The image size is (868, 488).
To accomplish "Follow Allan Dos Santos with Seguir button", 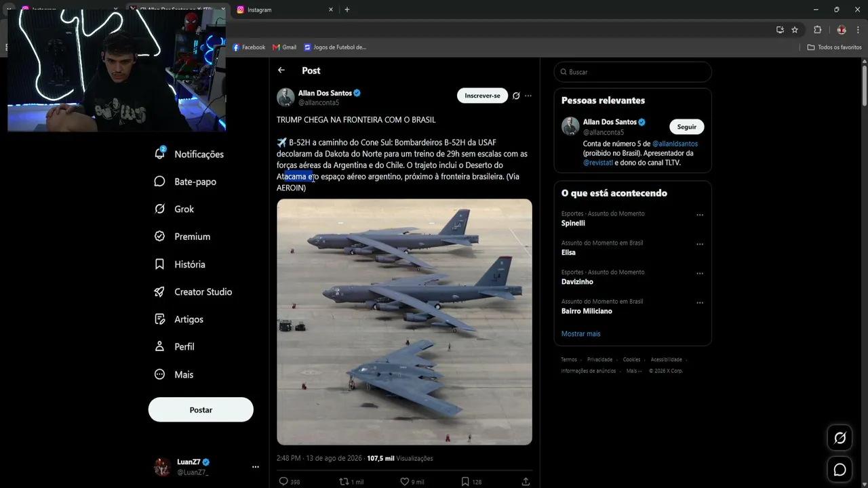I will [x=687, y=127].
